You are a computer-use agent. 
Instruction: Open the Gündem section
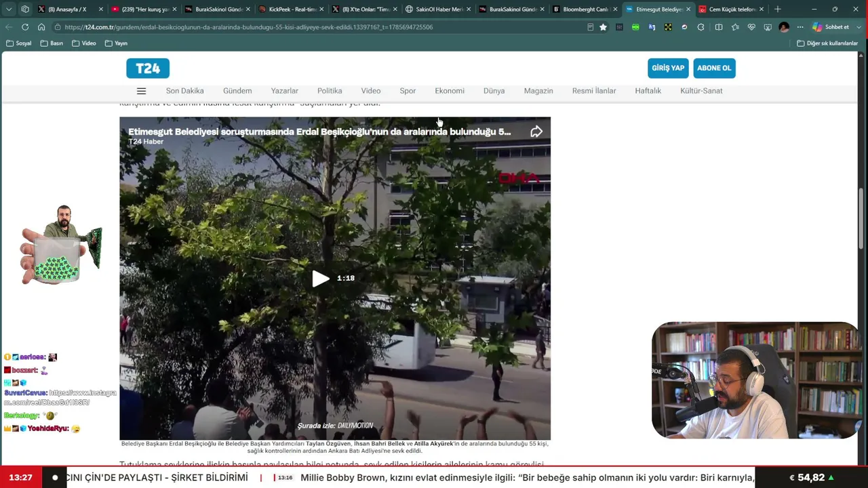pos(237,91)
